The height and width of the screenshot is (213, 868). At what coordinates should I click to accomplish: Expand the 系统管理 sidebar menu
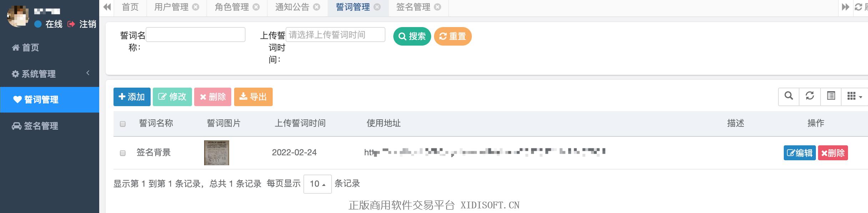[x=50, y=74]
